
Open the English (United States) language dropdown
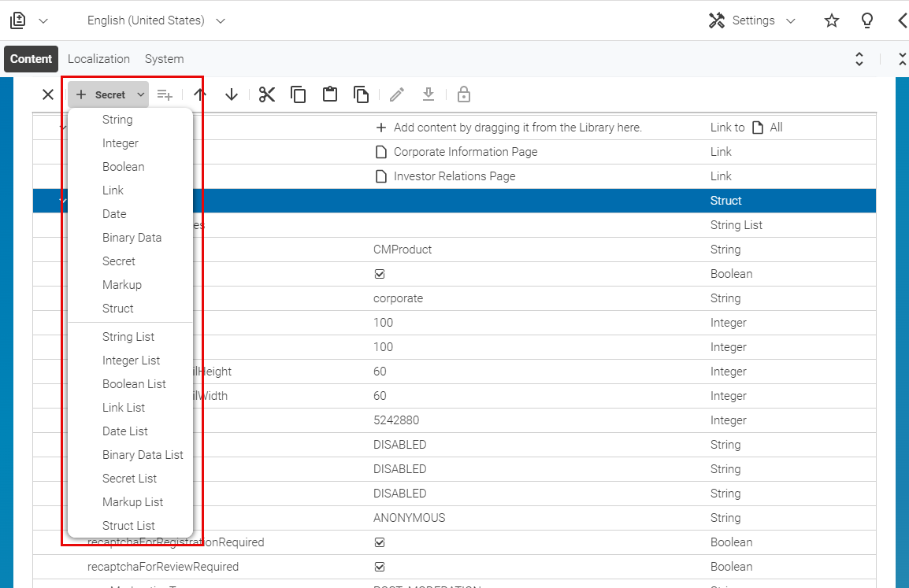[x=156, y=20]
